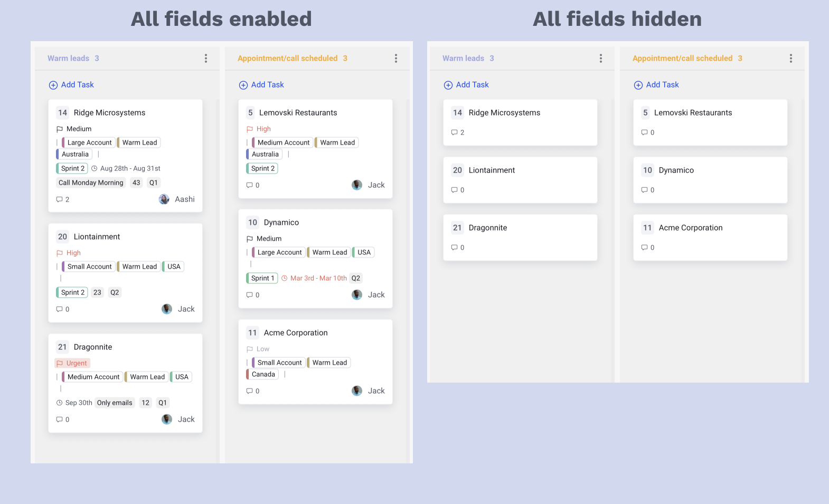
Task: Click Add Task plus icon in left Warm leads
Action: pyautogui.click(x=53, y=85)
